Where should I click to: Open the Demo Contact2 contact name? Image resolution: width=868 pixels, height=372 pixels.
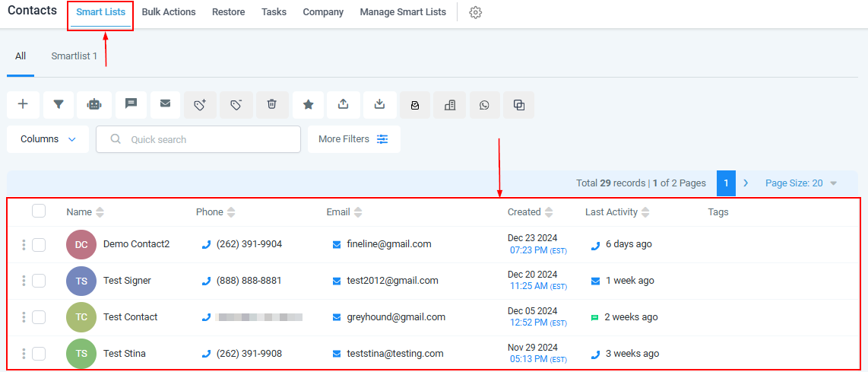pyautogui.click(x=136, y=244)
